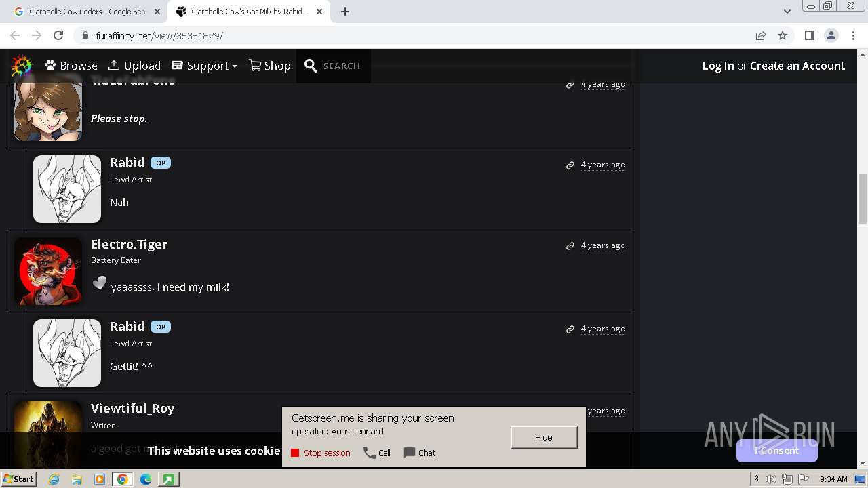Launch Internet Explorer from the taskbar
Viewport: 868px width, 488px height.
coord(54,479)
